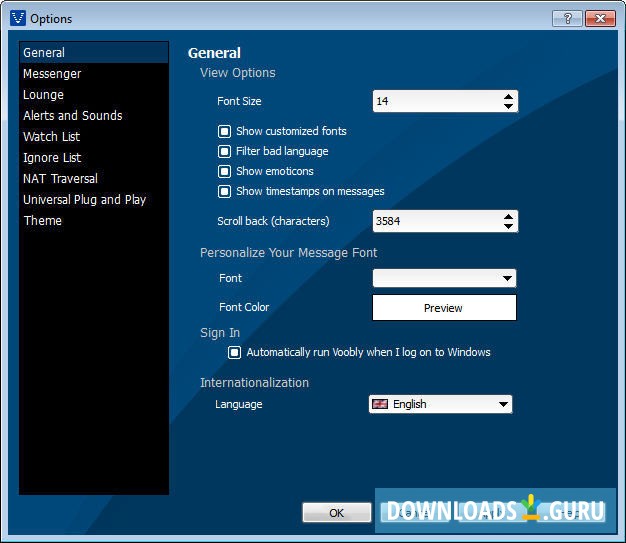The height and width of the screenshot is (543, 626).
Task: Increase Font Size with up arrow
Action: [508, 97]
